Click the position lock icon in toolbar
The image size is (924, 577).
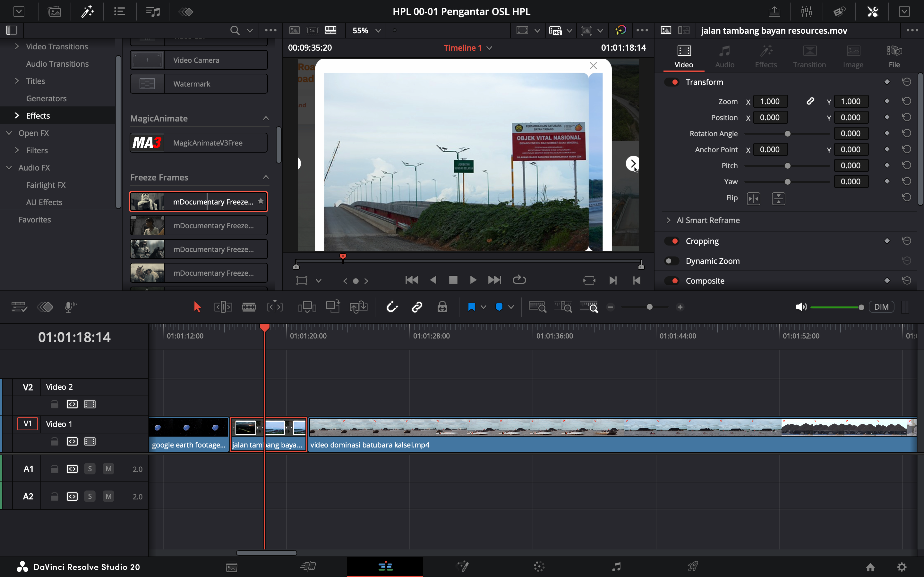(x=442, y=307)
